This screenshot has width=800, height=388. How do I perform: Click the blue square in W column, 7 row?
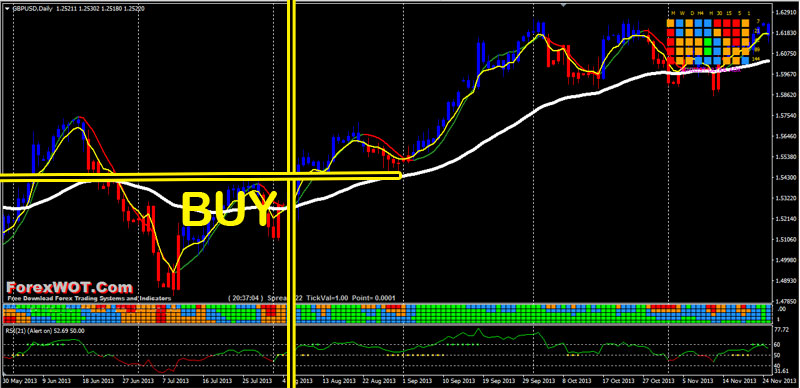click(680, 23)
